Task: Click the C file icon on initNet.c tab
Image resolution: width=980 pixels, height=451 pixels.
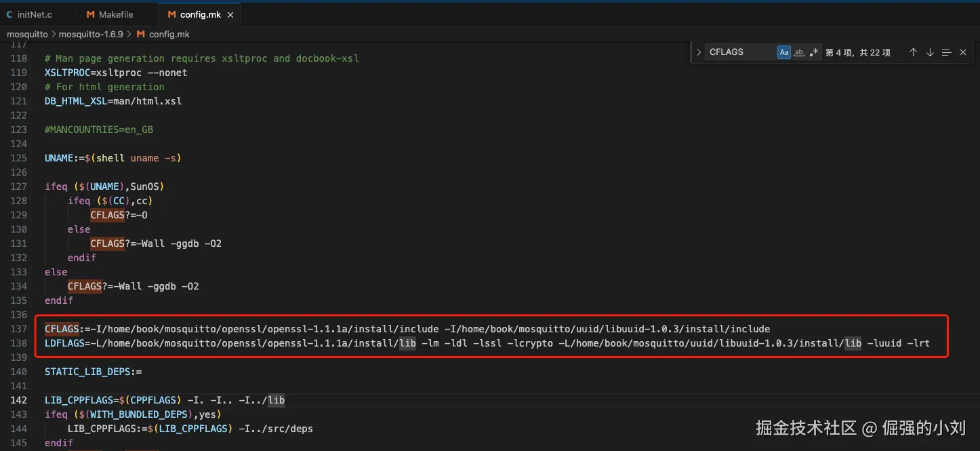Action: (9, 14)
